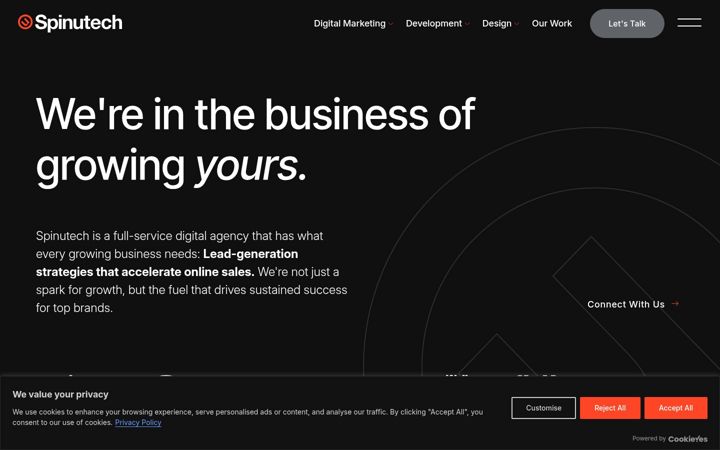720x450 pixels.
Task: Click the "We value your privacy" heading
Action: point(60,394)
